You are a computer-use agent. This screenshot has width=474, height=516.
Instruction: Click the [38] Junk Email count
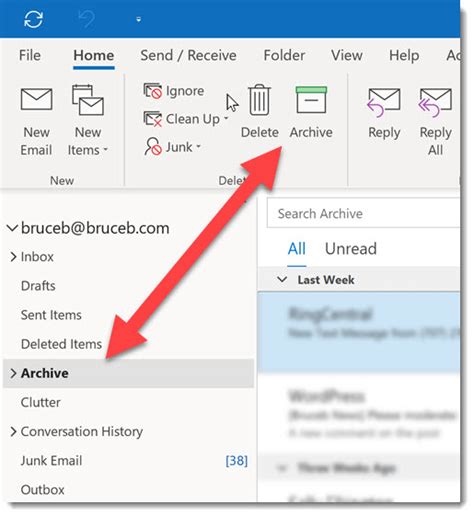point(236,461)
